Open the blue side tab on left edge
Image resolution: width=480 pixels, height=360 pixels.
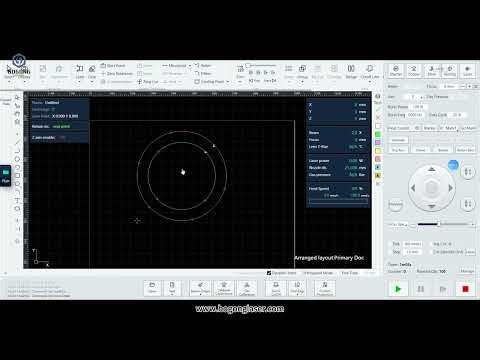[5, 176]
